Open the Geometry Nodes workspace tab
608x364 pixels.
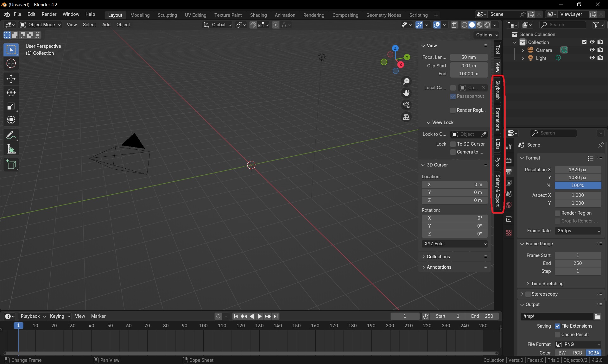tap(383, 15)
